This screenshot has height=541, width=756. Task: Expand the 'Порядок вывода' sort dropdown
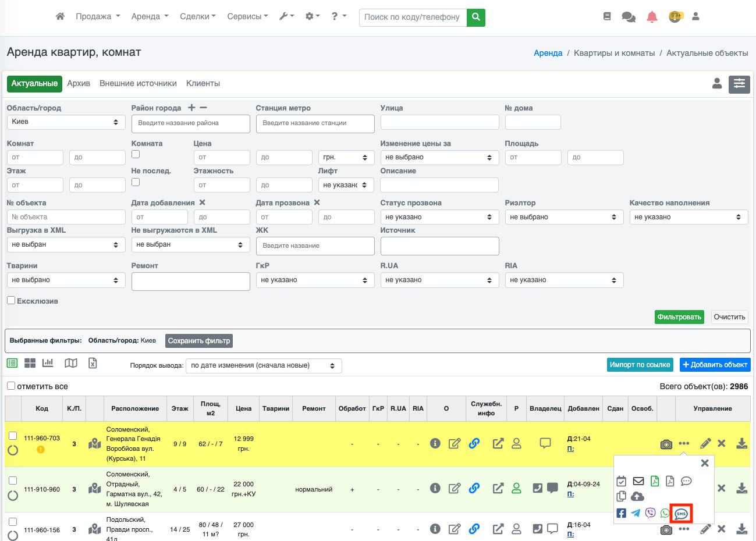[263, 366]
